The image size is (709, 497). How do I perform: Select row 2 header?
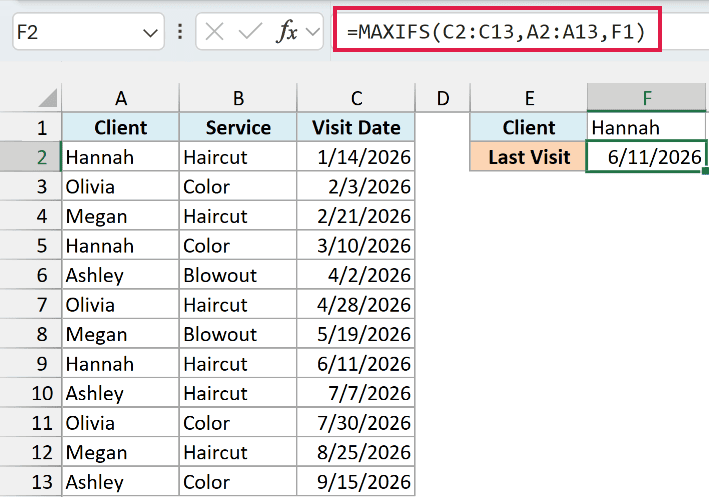[x=31, y=157]
